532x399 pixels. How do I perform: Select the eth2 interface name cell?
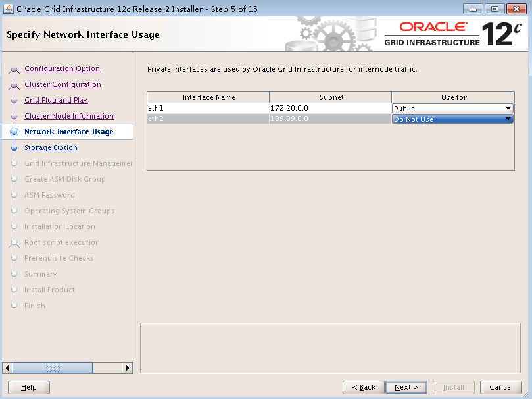(208, 119)
